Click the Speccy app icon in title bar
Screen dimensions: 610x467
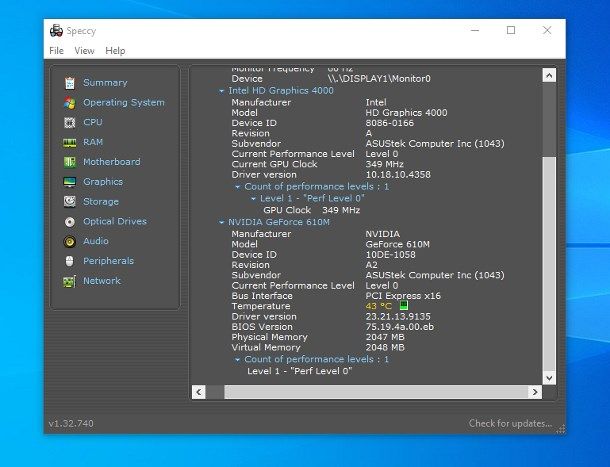coord(56,31)
